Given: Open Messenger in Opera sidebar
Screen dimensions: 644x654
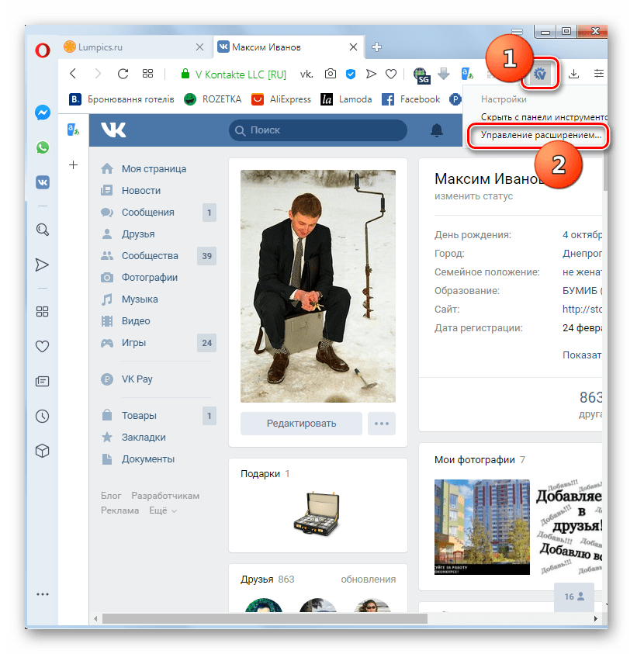Looking at the screenshot, I should 43,112.
